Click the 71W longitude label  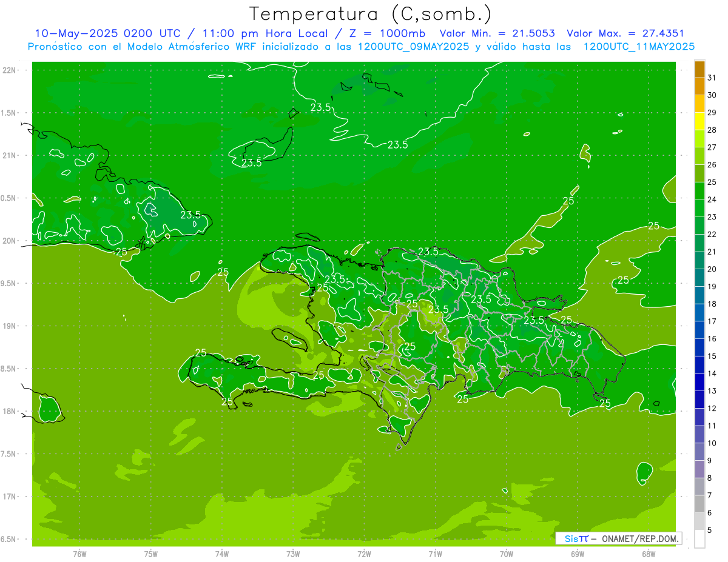point(435,554)
